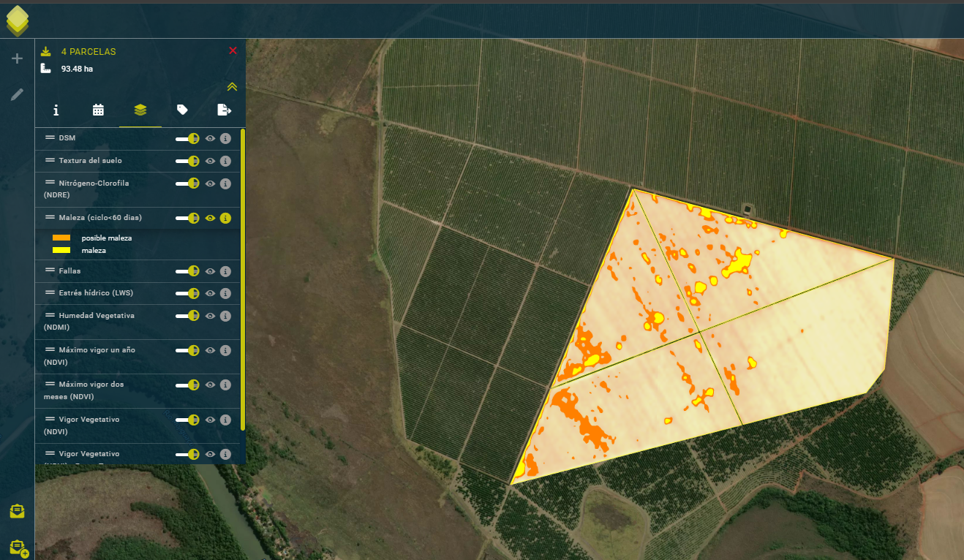Adjust the DSM layer opacity slider
This screenshot has height=560, width=964.
point(187,138)
